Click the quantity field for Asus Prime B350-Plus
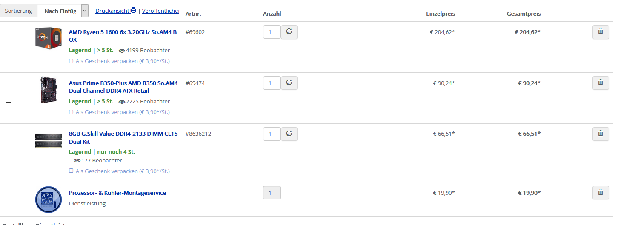This screenshot has width=644, height=225. click(272, 83)
